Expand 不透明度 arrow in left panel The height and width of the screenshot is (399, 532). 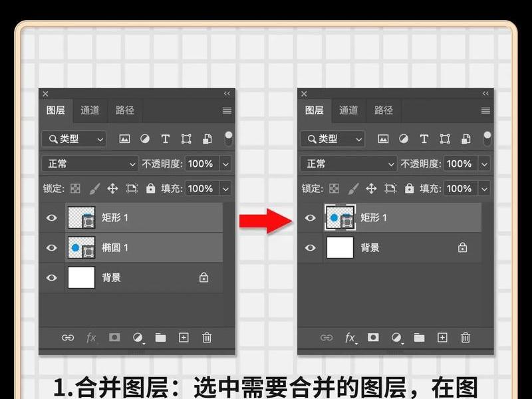click(225, 164)
